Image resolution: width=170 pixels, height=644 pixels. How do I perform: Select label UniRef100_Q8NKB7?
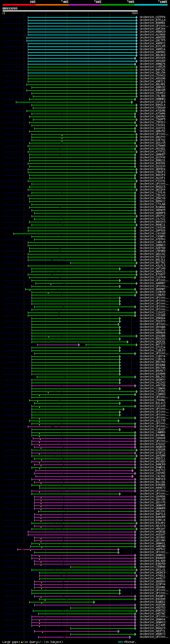point(152,154)
